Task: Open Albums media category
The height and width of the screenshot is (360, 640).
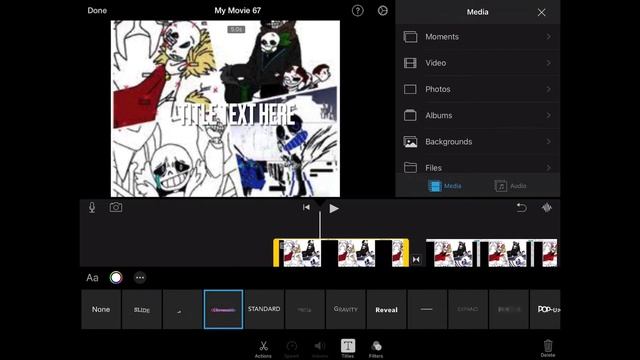Action: click(478, 116)
